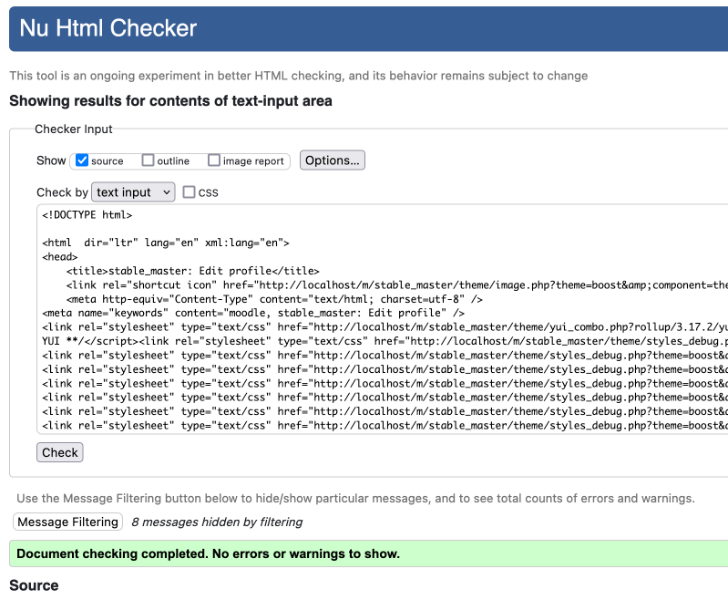Click the 'ongoing experiment' description text
The height and width of the screenshot is (600, 728).
click(x=299, y=76)
